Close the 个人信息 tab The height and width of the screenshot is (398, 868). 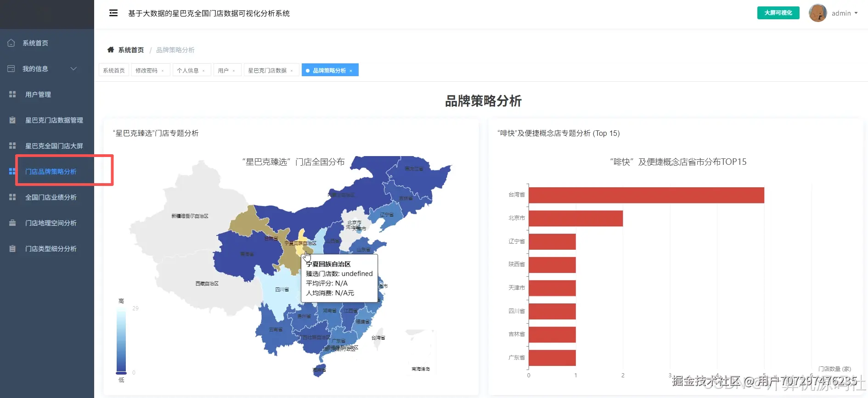tap(203, 71)
